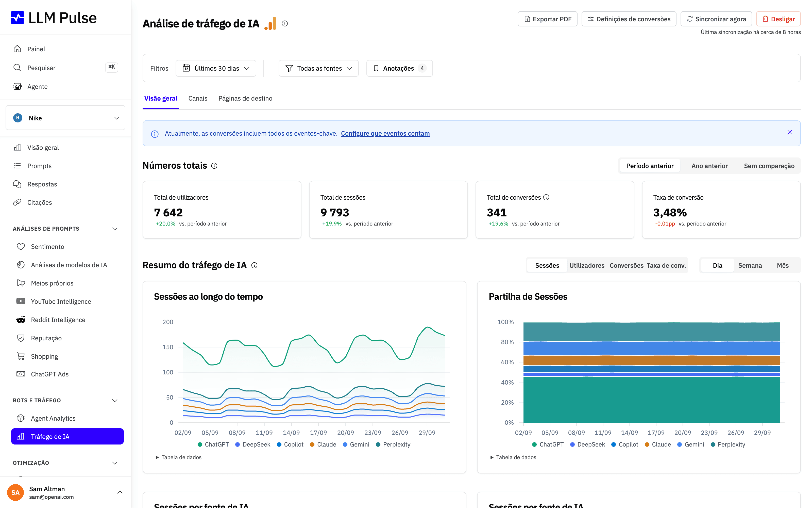812x508 pixels.
Task: Switch to Páginas de destino tab
Action: (245, 99)
